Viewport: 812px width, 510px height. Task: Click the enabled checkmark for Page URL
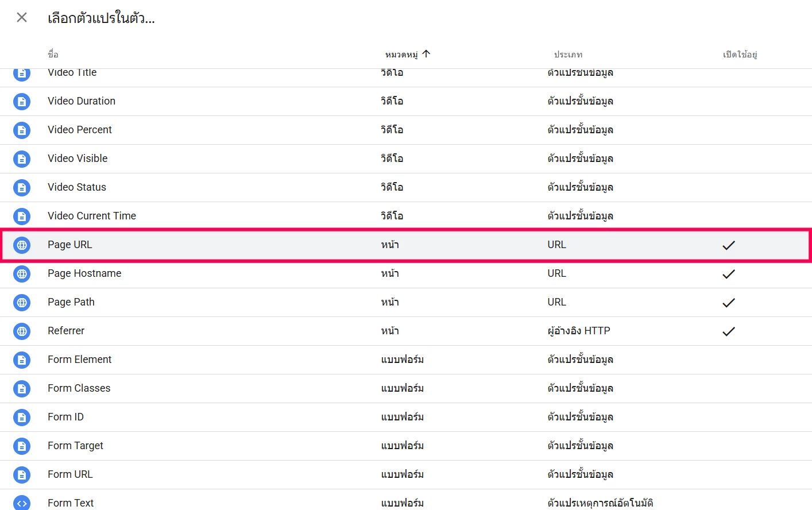tap(728, 245)
